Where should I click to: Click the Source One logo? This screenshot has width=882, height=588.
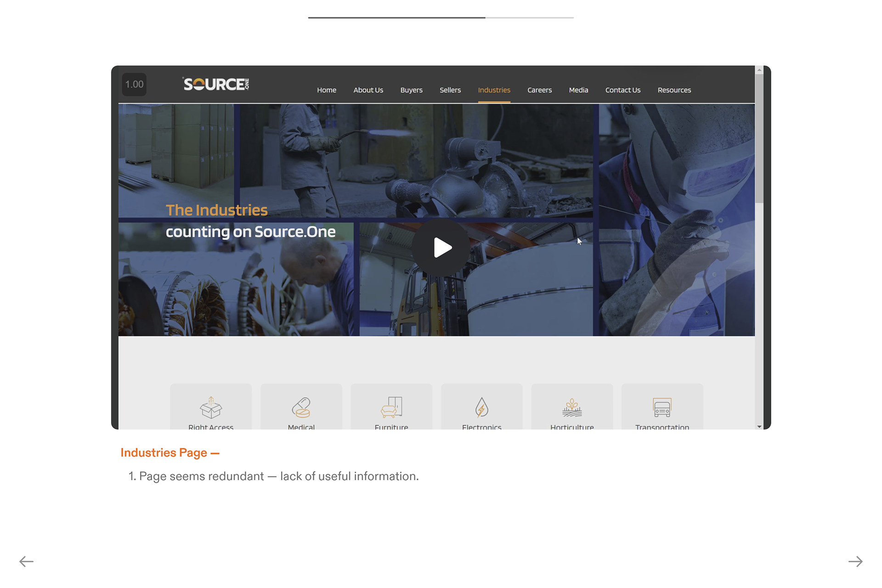click(x=216, y=84)
